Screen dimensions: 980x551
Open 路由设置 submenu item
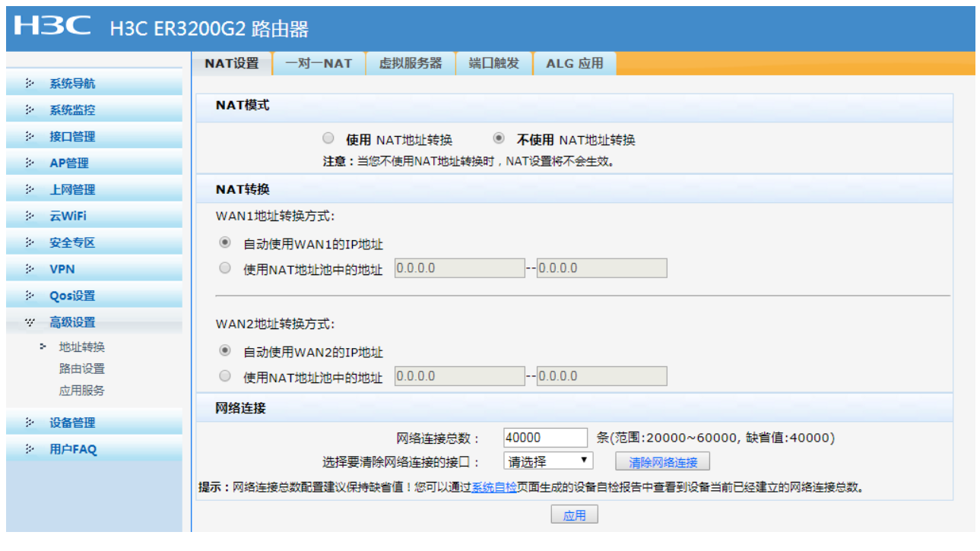[x=82, y=369]
